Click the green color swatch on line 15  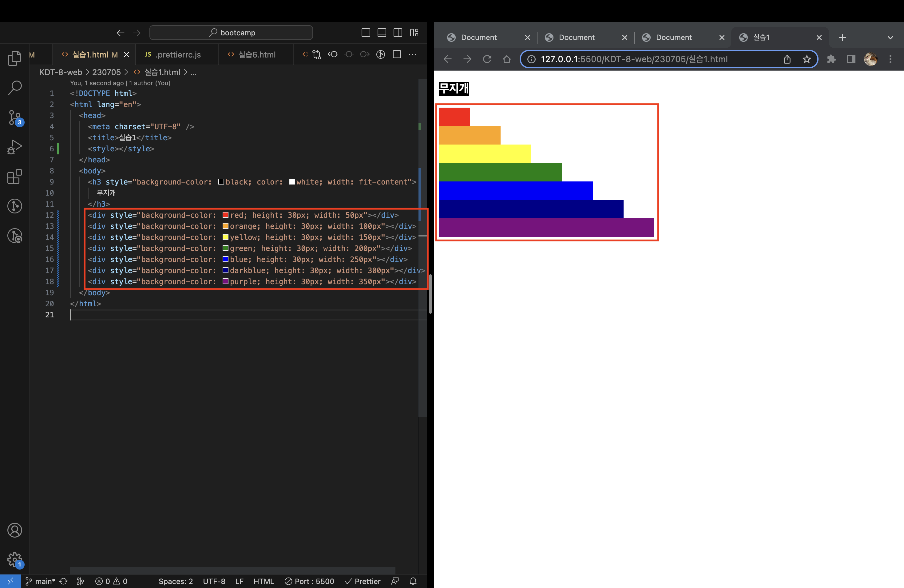pos(225,248)
